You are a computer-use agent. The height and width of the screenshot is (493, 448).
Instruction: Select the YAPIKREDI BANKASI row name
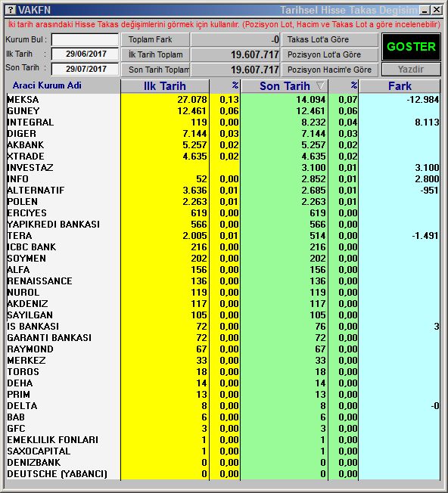(54, 224)
